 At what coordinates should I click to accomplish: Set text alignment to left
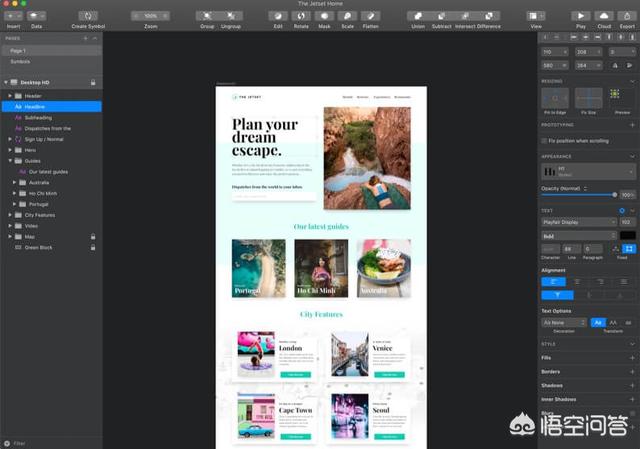point(553,282)
